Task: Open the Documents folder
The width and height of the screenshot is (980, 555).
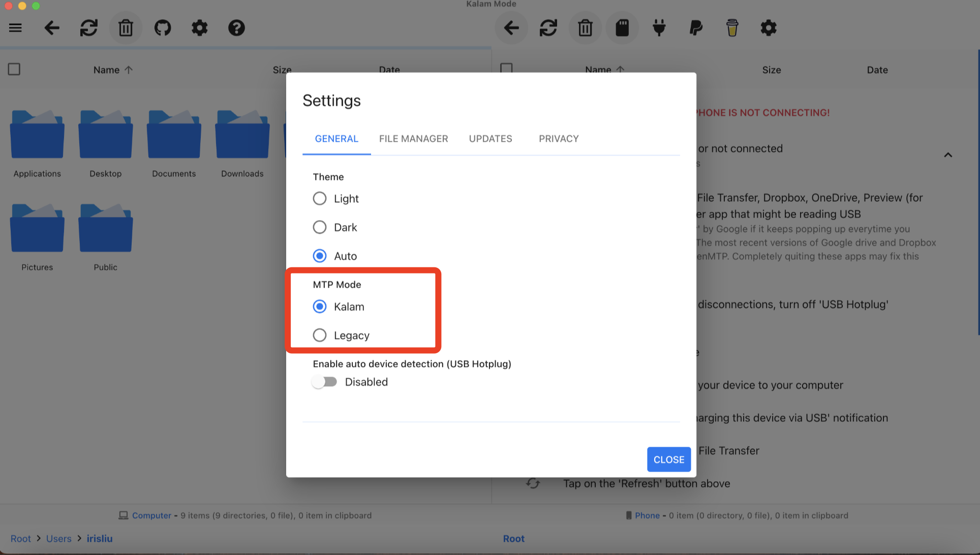Action: point(174,143)
